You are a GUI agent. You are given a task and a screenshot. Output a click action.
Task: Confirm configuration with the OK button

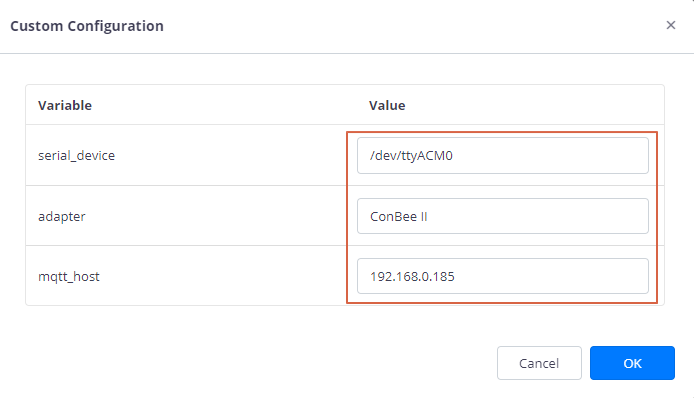632,363
